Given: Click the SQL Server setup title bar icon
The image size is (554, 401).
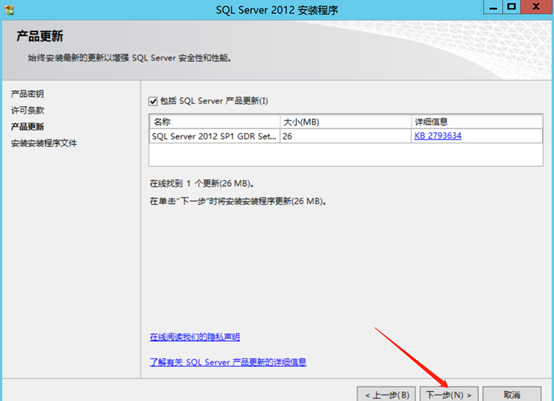Looking at the screenshot, I should [9, 10].
